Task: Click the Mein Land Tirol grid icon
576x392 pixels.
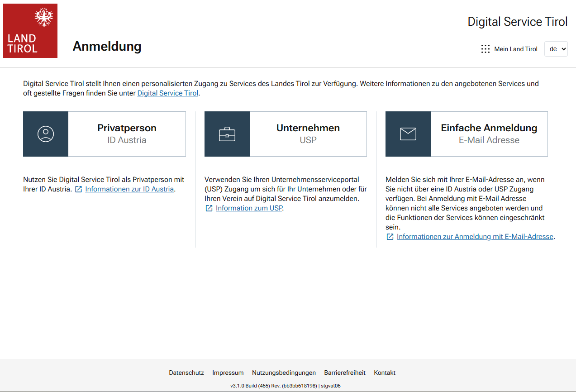Action: pos(486,49)
